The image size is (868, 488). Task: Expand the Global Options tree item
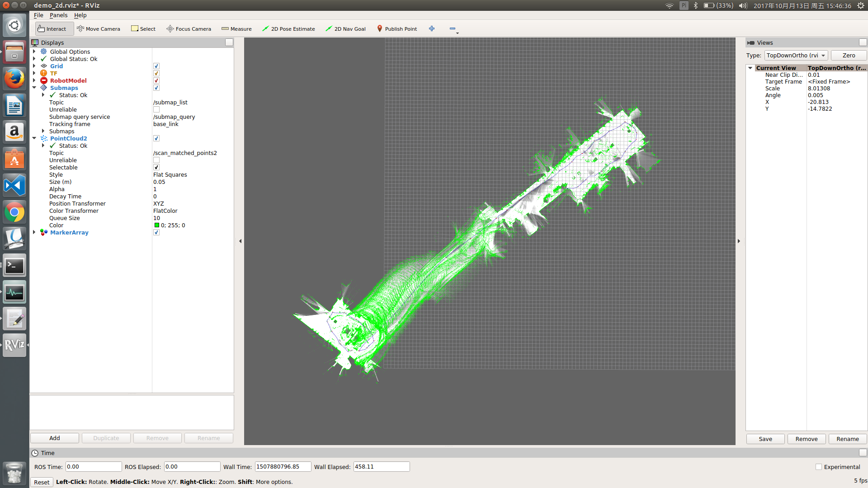click(34, 52)
